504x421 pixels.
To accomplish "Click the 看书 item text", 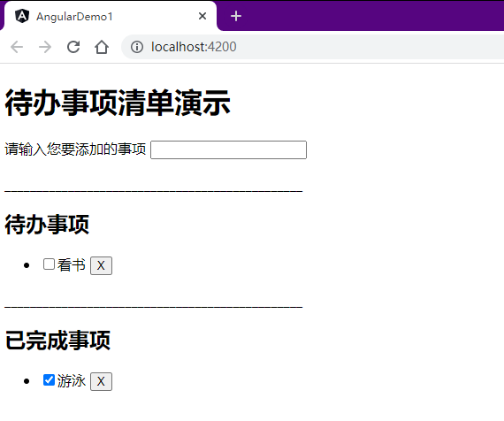I will point(72,265).
